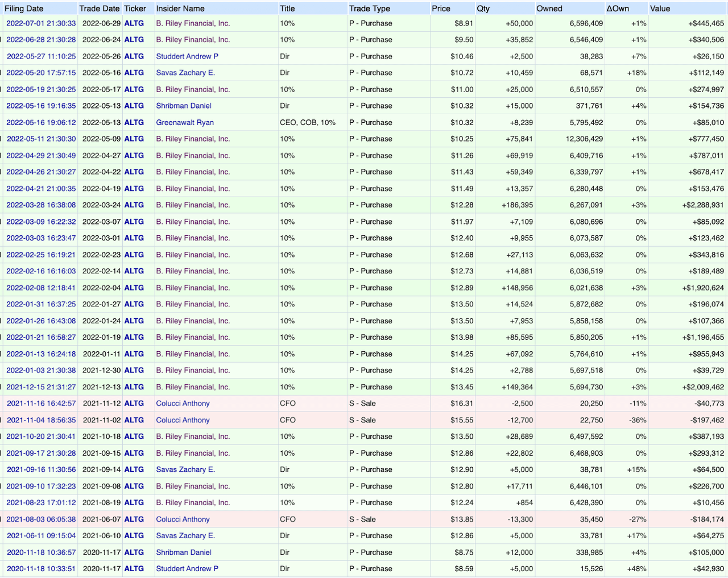
Task: Click ALTG ticker in the 2020-11-18 10:33:51 row
Action: pyautogui.click(x=134, y=569)
